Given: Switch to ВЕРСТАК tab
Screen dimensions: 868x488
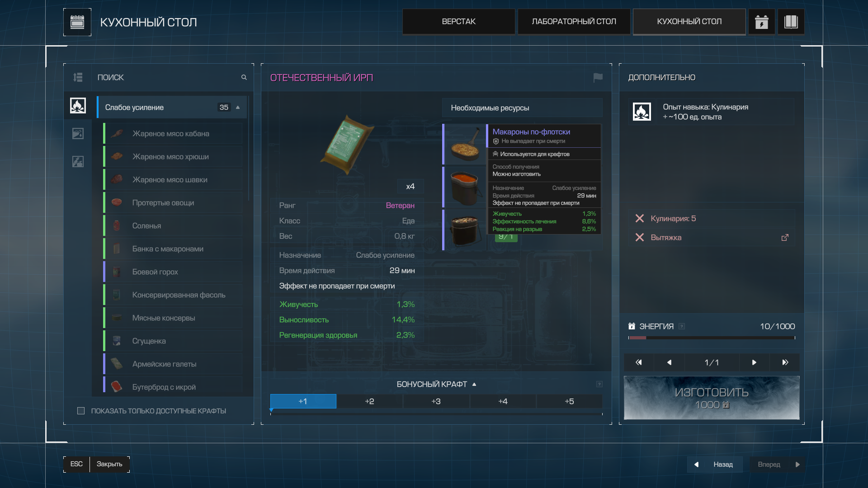Looking at the screenshot, I should coord(458,22).
